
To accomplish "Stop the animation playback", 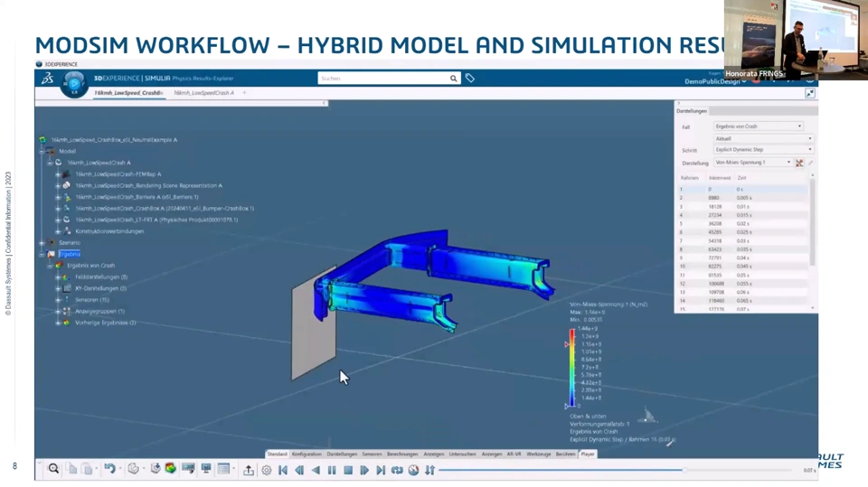I will (348, 470).
